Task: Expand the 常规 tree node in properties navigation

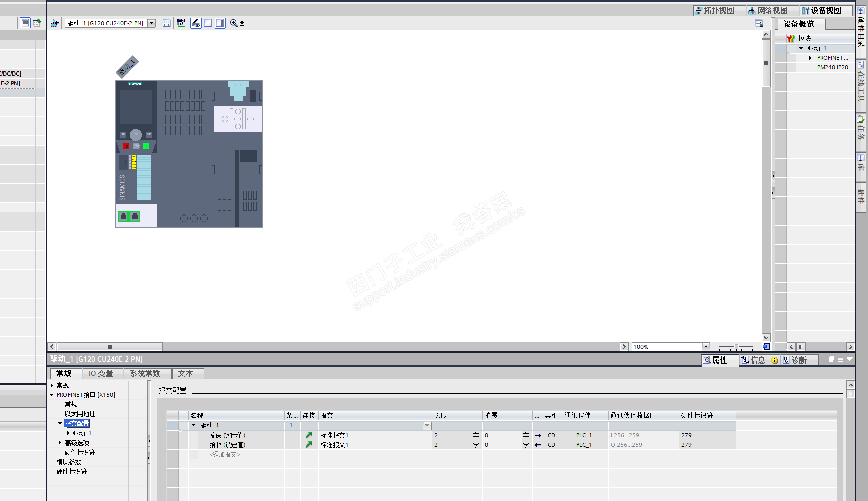Action: pos(52,385)
